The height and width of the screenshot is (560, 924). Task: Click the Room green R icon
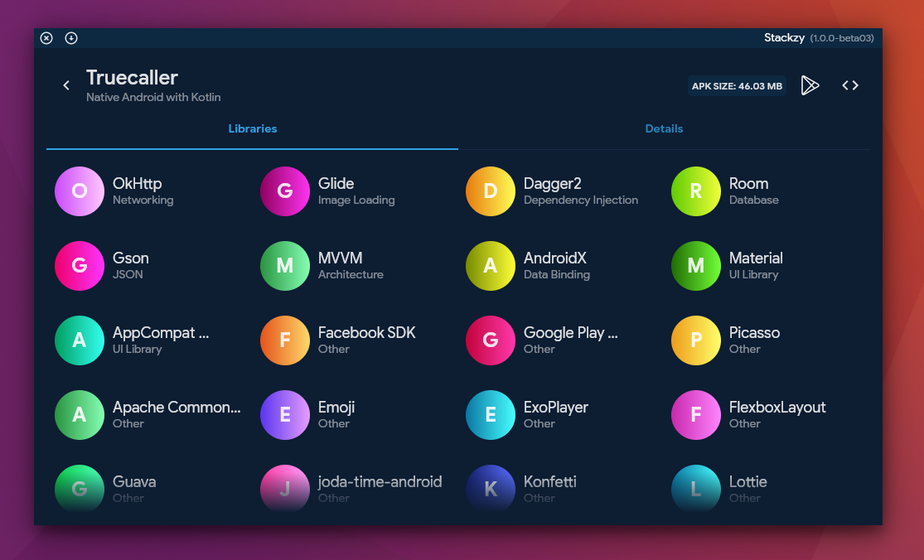pyautogui.click(x=696, y=191)
